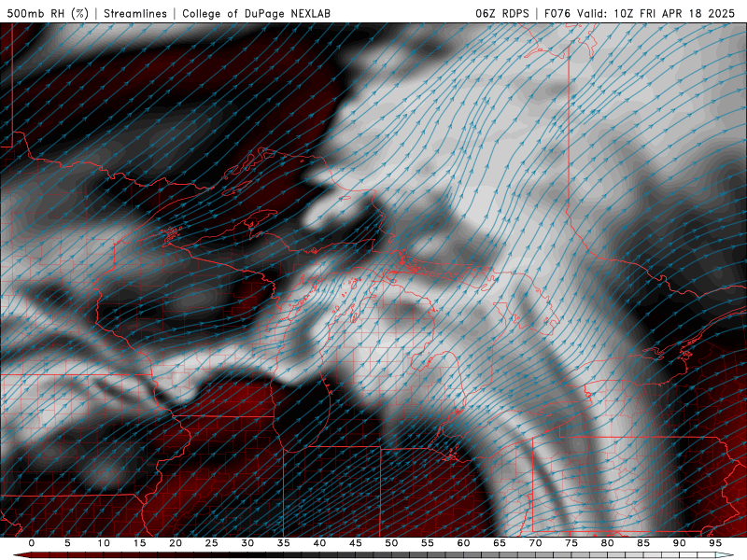
Task: Click the "95" label on the RH color scale
Action: [715, 543]
